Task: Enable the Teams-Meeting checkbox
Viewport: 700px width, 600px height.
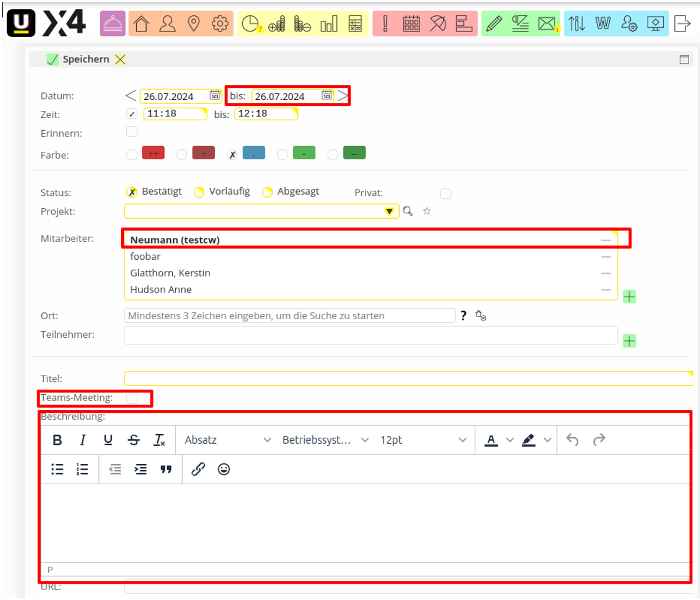Action: point(132,398)
